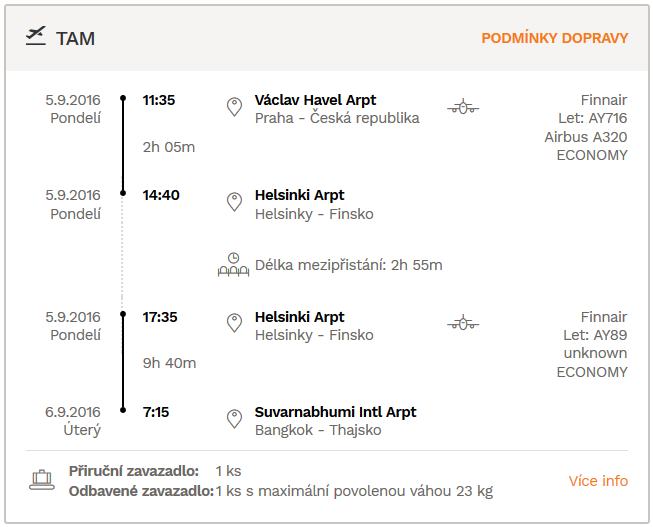Screen dimensions: 653x527
Task: Click the layover waiting-seats clock icon
Action: click(233, 265)
